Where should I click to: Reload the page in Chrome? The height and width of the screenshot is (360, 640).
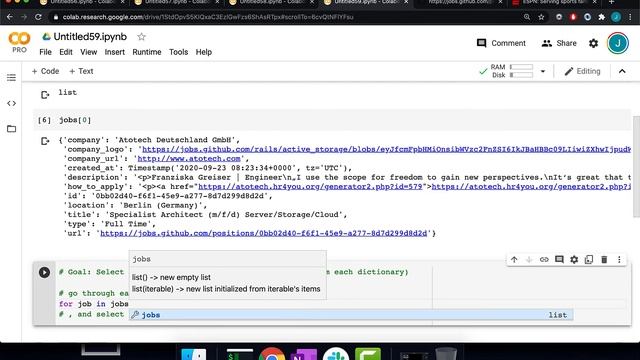click(38, 17)
